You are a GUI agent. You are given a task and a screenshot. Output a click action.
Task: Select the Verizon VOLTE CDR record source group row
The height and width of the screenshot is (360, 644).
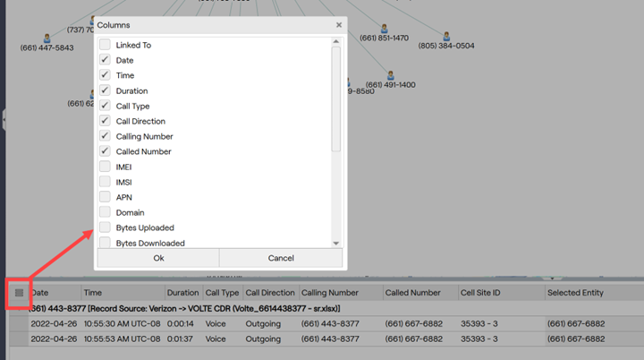tap(326, 309)
